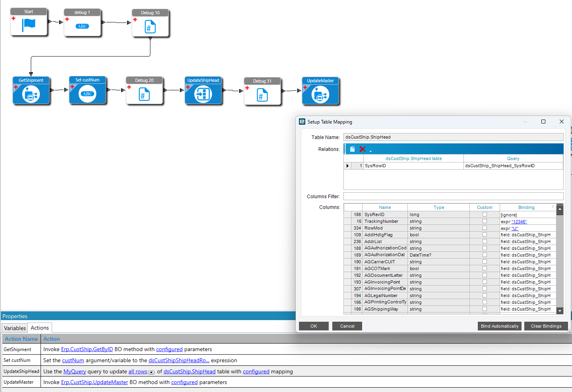Toggle Custom checkbox for SysRevID
The image size is (572, 392).
[x=485, y=214]
